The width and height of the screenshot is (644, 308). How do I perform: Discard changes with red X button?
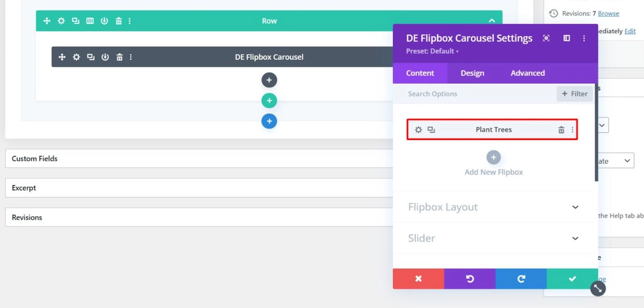(419, 279)
